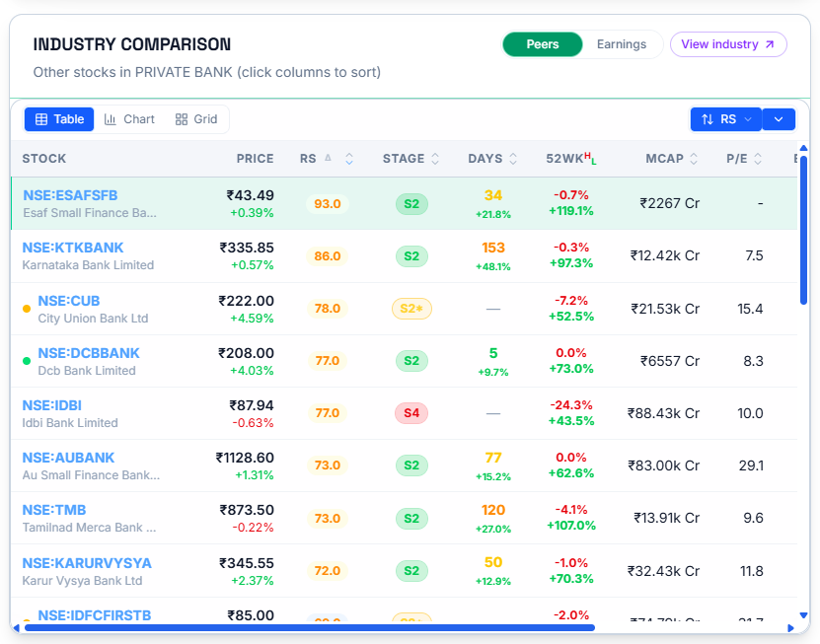
Task: Click the S4 stage badge for IDBI
Action: (x=411, y=413)
